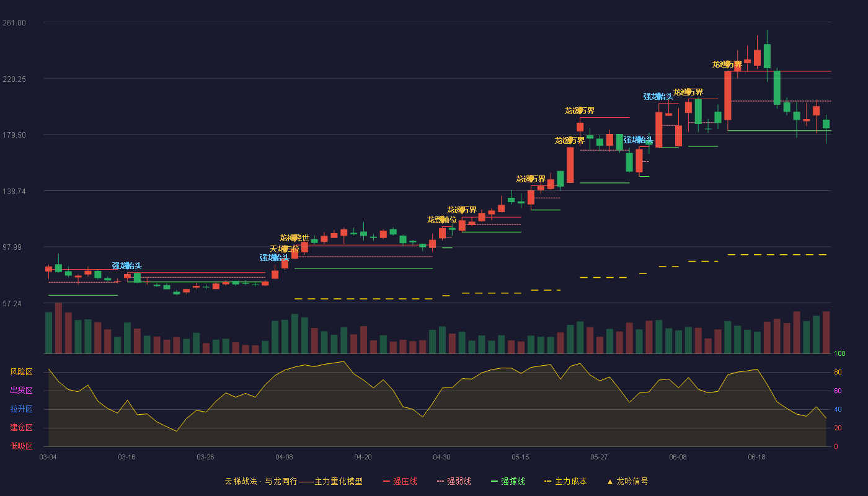Click the 06-08 date label
The image size is (868, 496).
(x=678, y=457)
